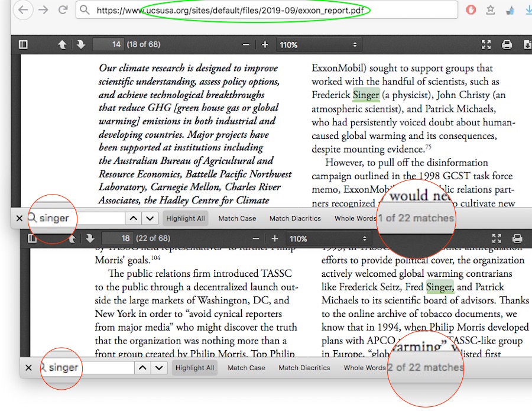The height and width of the screenshot is (411, 532).
Task: Print the PDF from the upper toolbar
Action: pyautogui.click(x=507, y=45)
